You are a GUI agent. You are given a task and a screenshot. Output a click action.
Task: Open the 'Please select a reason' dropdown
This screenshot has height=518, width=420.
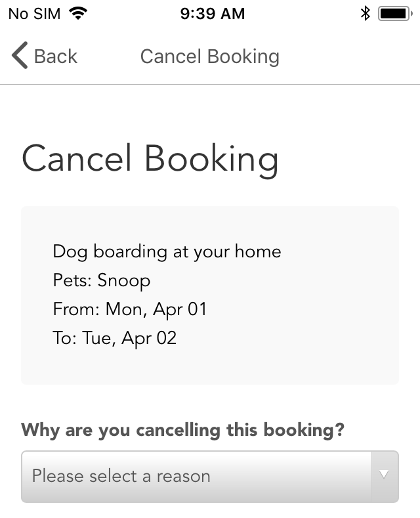coord(210,477)
